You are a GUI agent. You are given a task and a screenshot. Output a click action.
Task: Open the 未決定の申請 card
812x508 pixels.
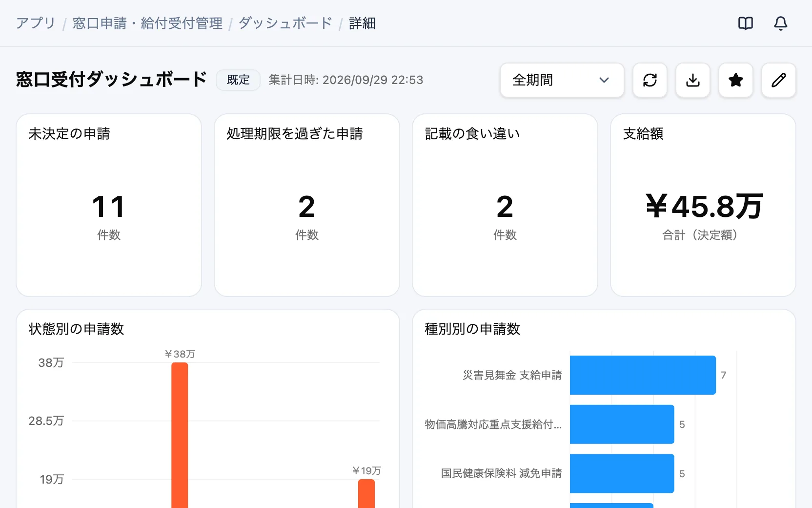coord(109,205)
